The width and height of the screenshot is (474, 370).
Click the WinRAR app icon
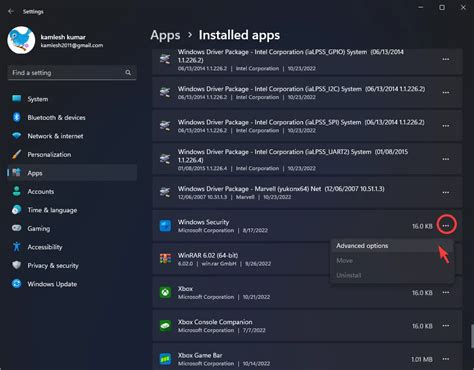click(x=165, y=259)
